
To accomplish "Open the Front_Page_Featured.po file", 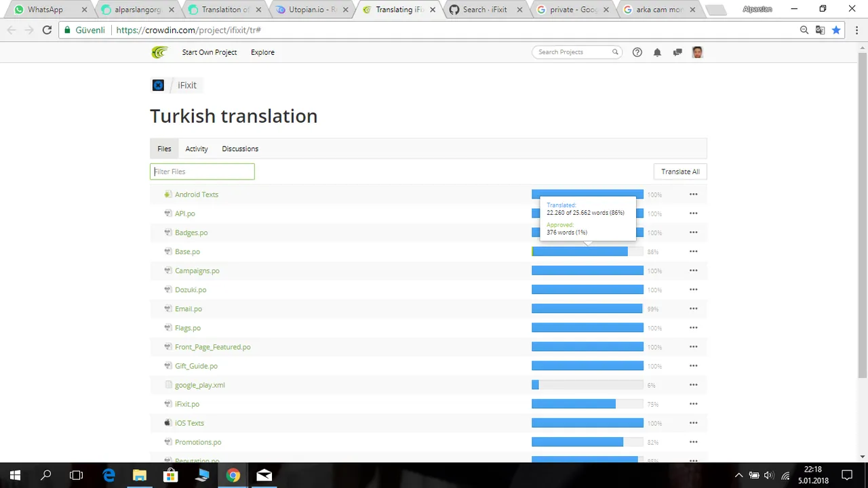I will click(213, 347).
